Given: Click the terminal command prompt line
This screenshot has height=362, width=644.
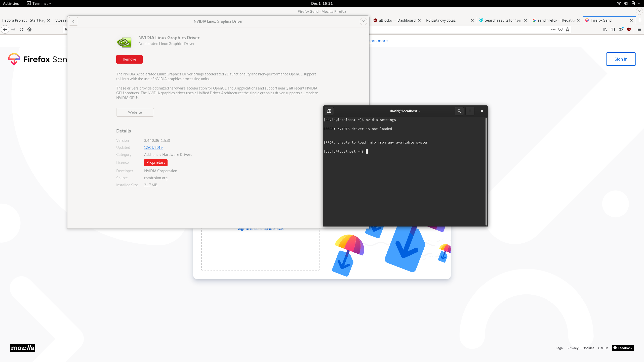Looking at the screenshot, I should [346, 151].
